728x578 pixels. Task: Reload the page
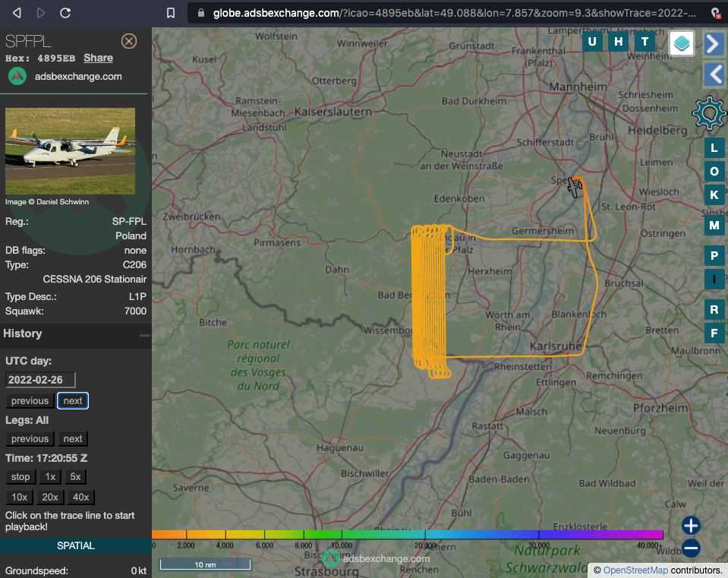click(x=65, y=13)
